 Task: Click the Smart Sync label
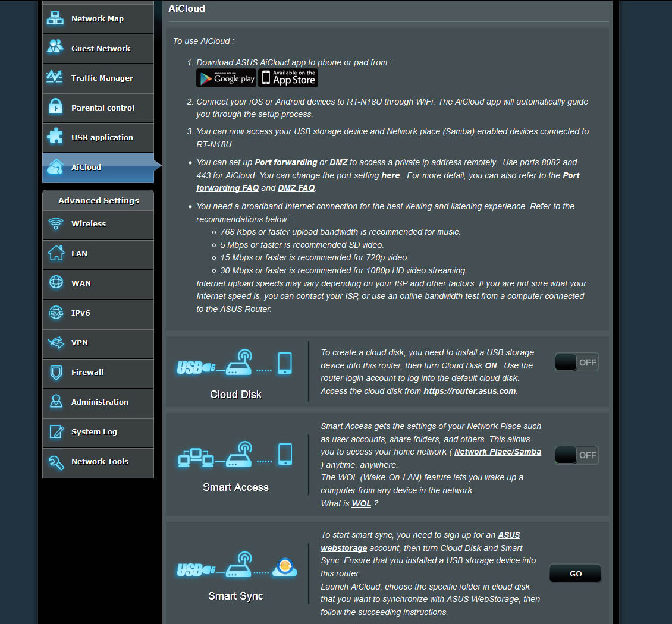tap(235, 596)
